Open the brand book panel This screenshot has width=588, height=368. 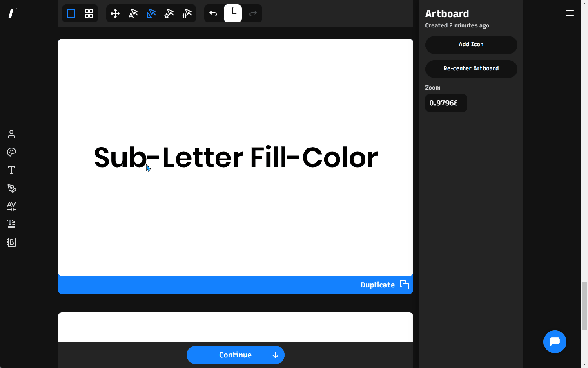point(11,242)
